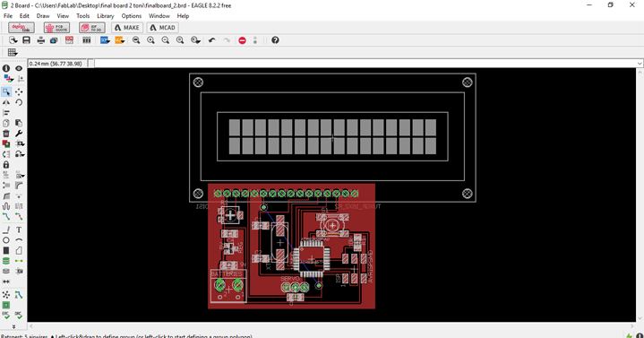Open the Library menu
The width and height of the screenshot is (644, 338).
(x=105, y=16)
